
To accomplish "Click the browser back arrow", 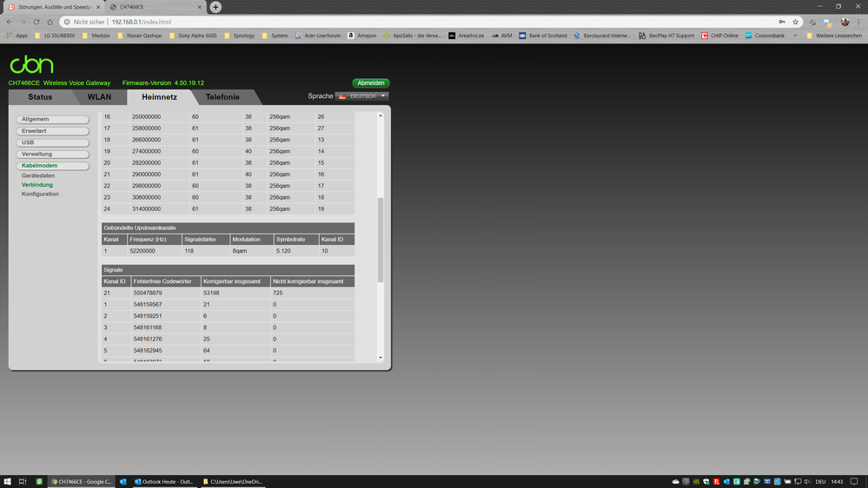I will click(x=10, y=22).
